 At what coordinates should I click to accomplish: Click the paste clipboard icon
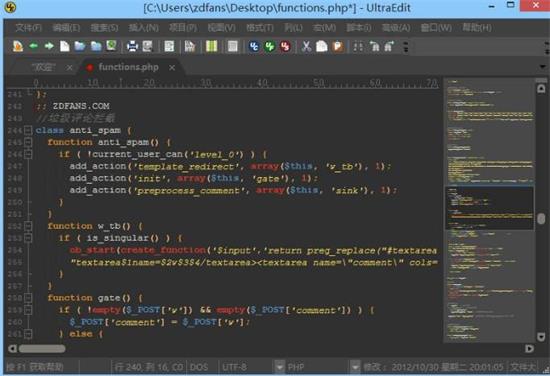[337, 46]
